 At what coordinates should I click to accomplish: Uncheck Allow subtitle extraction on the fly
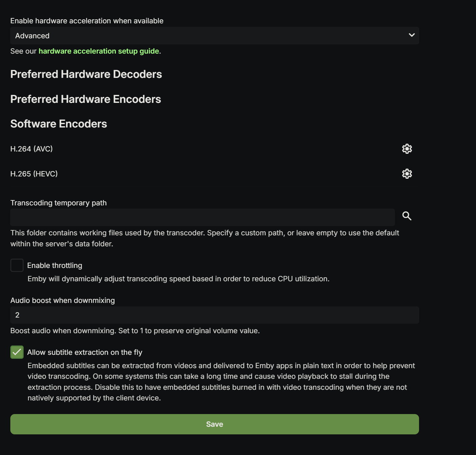(17, 352)
